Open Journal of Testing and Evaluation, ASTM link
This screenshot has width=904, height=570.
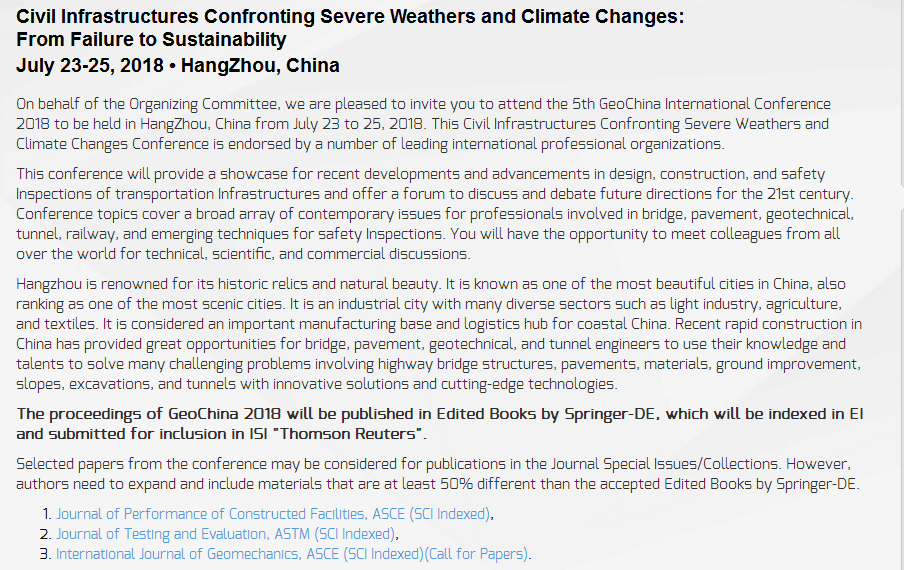(x=226, y=534)
